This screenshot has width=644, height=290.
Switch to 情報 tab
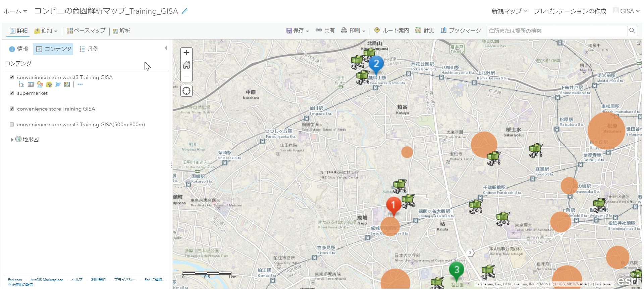[18, 49]
